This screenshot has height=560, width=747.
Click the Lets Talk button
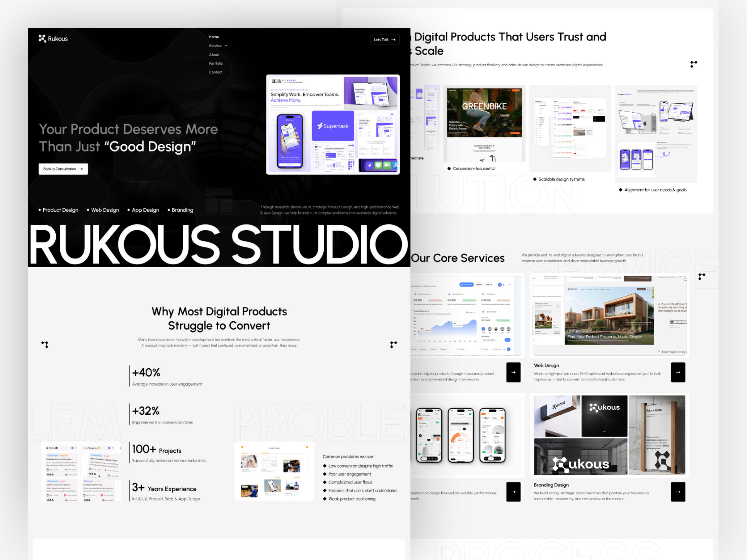(x=385, y=40)
